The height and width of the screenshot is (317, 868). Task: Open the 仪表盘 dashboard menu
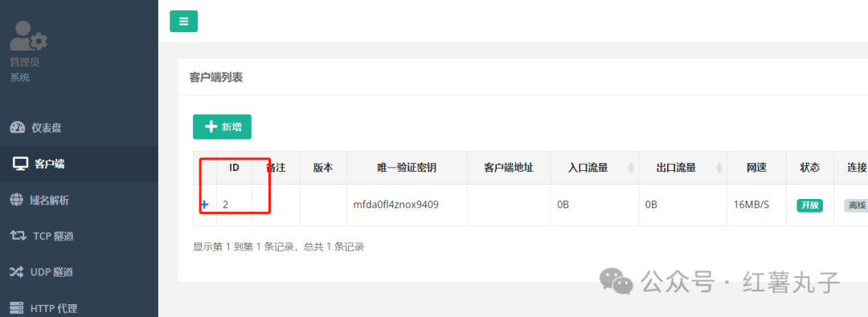tap(79, 128)
